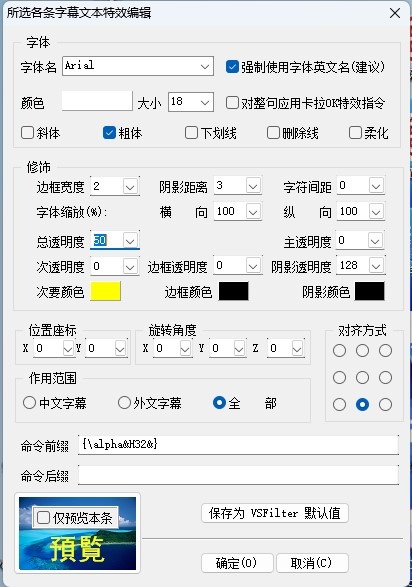This screenshot has width=412, height=587.
Task: Confirm with the 确定(O) button
Action: coord(237,563)
